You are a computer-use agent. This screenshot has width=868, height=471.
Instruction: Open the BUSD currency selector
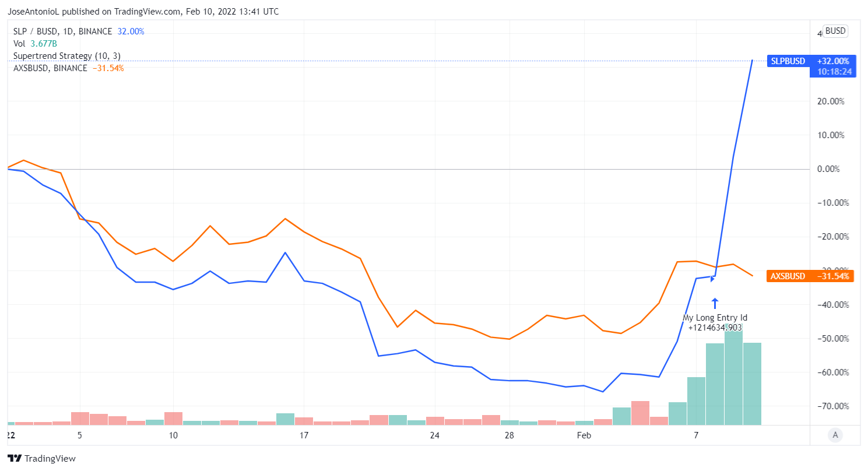[835, 31]
